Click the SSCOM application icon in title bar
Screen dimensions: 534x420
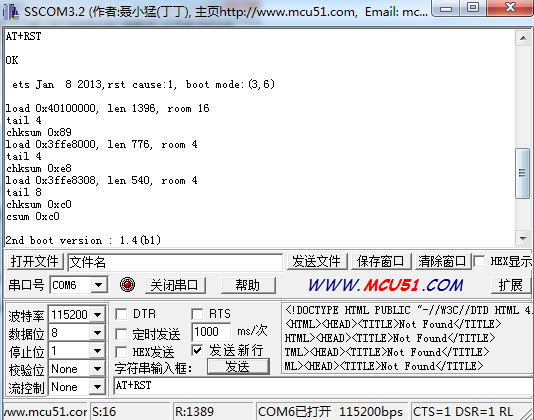[10, 12]
